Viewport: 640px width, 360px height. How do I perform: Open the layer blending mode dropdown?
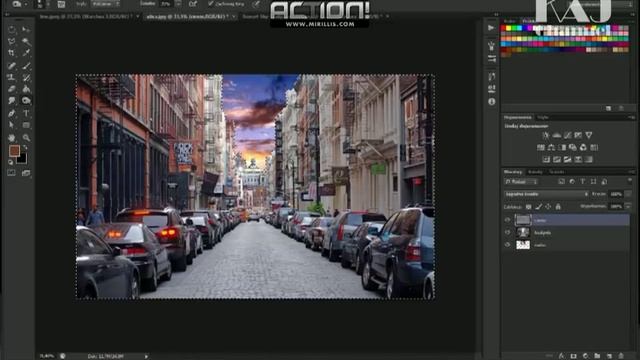click(546, 194)
